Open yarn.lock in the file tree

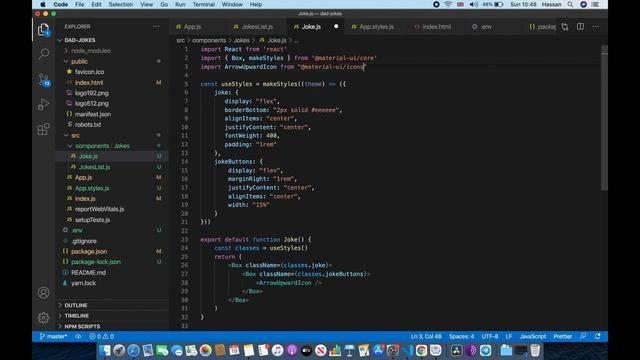tap(83, 283)
